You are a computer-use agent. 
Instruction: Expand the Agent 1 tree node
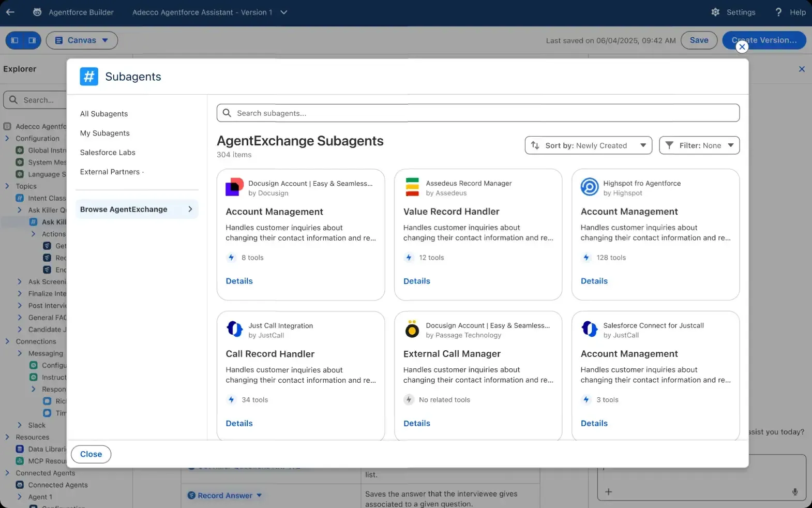[20, 497]
